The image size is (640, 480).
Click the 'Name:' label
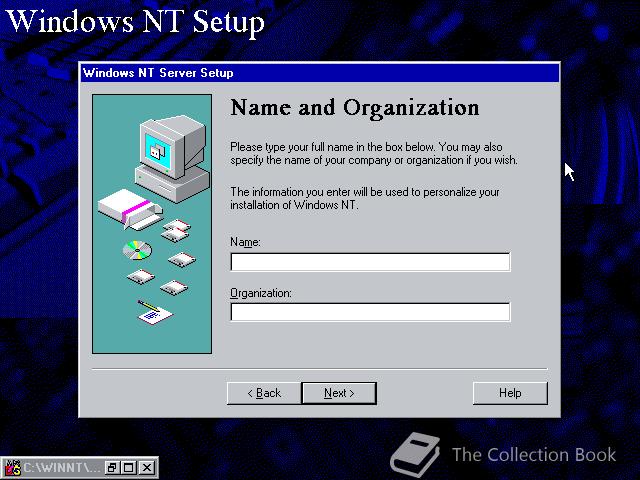click(245, 242)
